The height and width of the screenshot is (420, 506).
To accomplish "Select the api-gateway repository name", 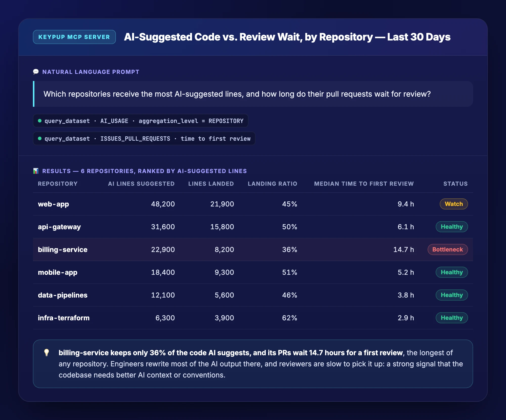I will pos(59,227).
